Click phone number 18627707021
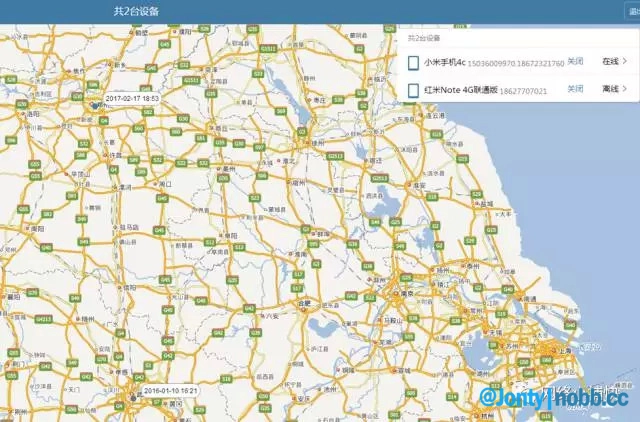This screenshot has height=422, width=640. point(528,90)
